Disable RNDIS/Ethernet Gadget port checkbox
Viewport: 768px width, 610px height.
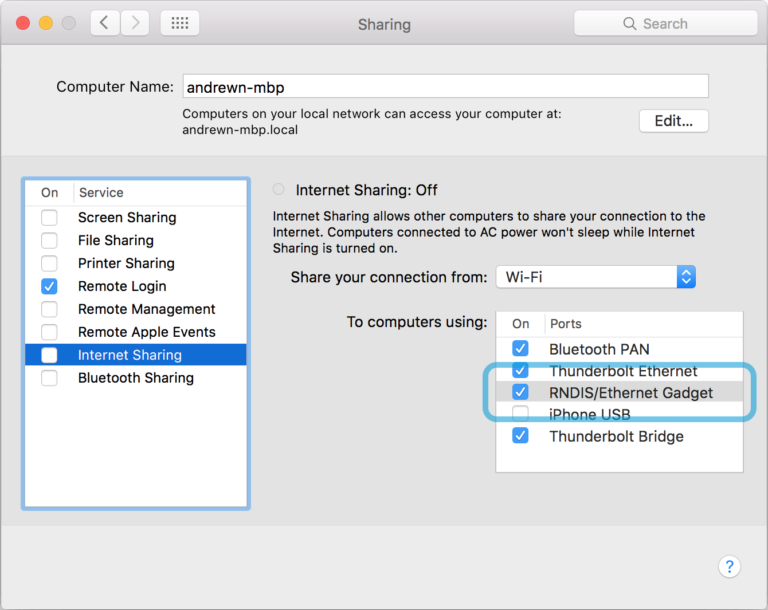click(x=520, y=392)
